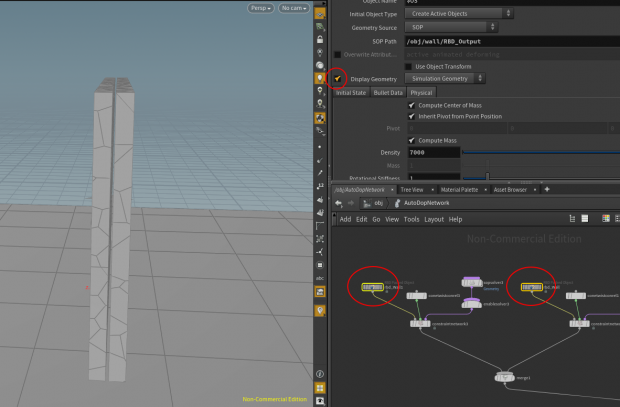Viewport: 620px width, 407px height.
Task: Open the Material Palette tab arrow menu
Action: pos(485,190)
